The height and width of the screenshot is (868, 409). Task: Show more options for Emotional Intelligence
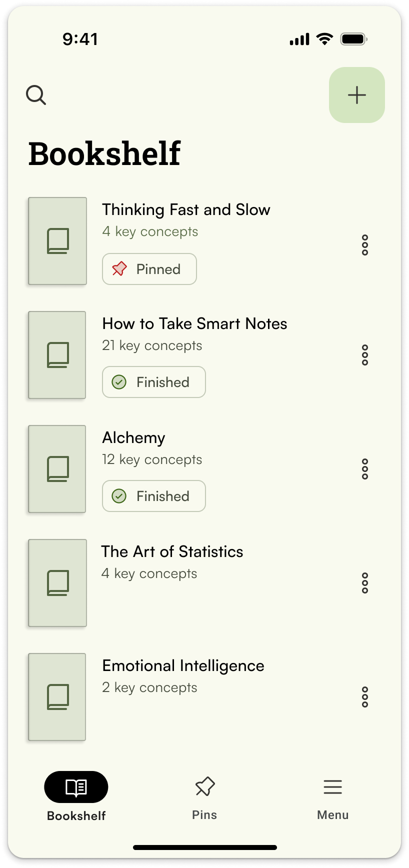[365, 697]
